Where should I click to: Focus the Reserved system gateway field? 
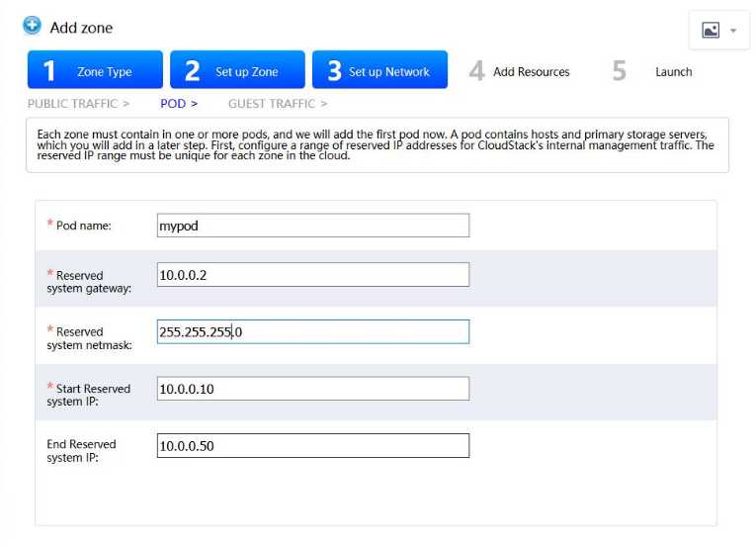(x=313, y=275)
